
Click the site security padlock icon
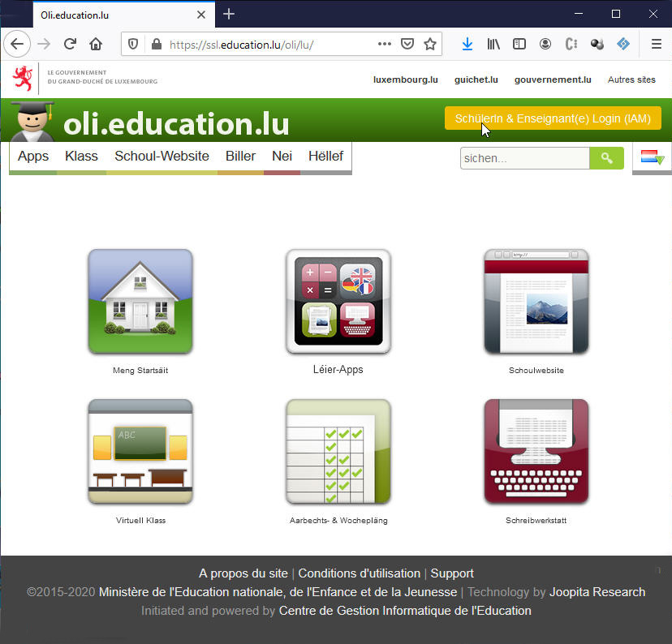(x=157, y=44)
